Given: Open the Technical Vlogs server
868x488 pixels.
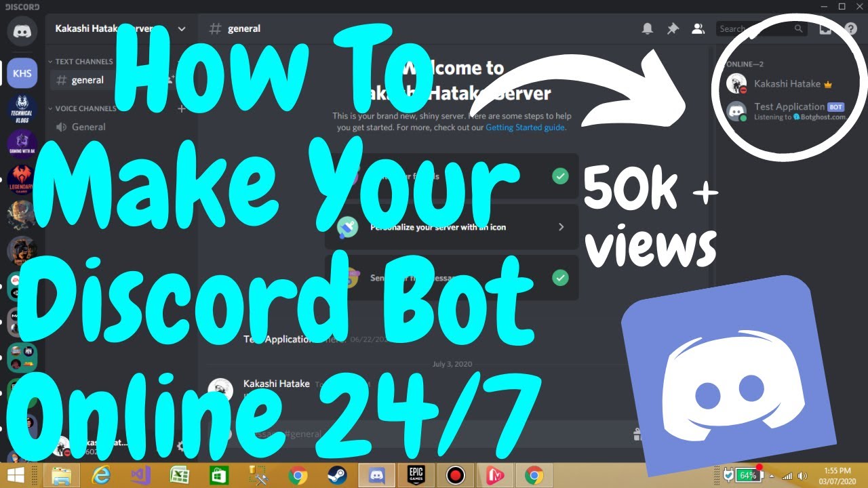Looking at the screenshot, I should [22, 109].
